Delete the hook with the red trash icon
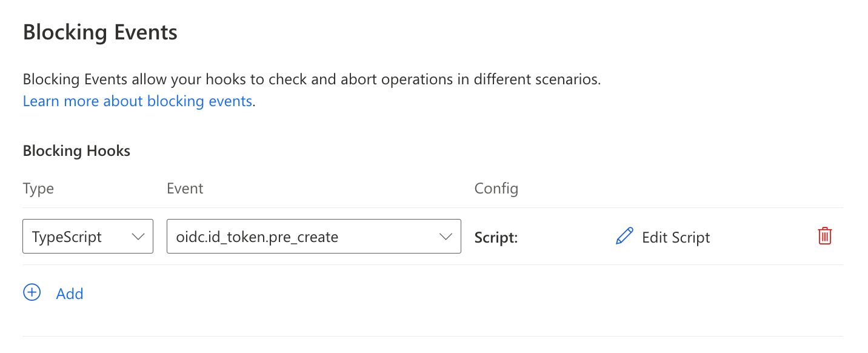The height and width of the screenshot is (353, 868). [824, 236]
